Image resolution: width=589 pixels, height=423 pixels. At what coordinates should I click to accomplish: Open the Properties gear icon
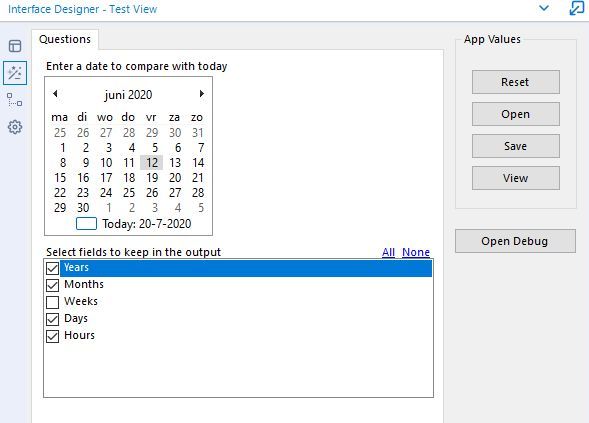coord(15,127)
